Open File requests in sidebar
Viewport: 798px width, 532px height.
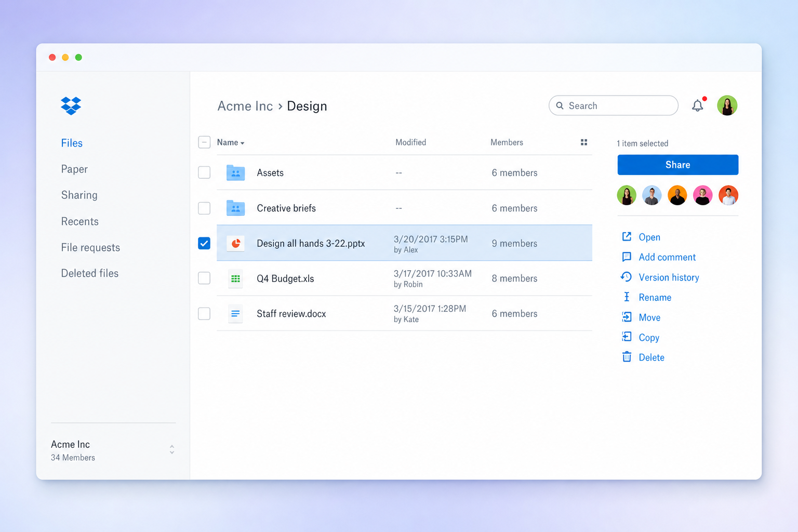90,248
